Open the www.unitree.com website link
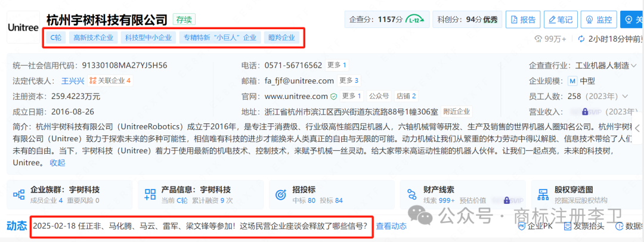 296,97
